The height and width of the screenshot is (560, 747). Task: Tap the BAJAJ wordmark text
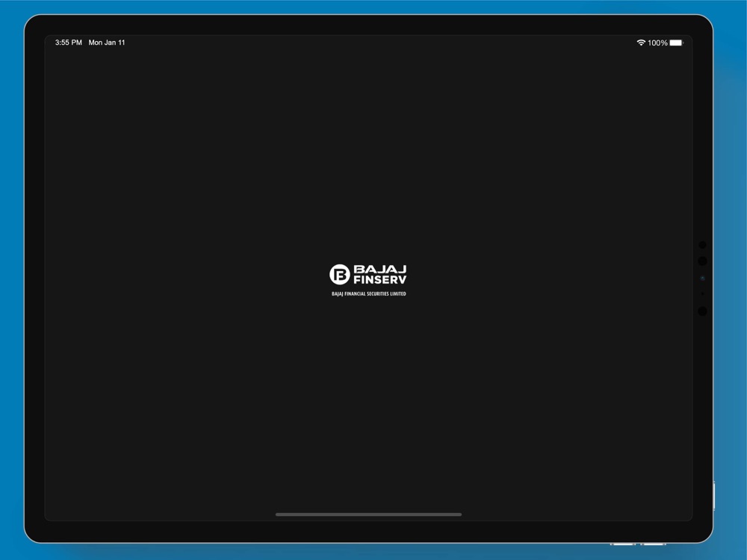[x=380, y=269]
